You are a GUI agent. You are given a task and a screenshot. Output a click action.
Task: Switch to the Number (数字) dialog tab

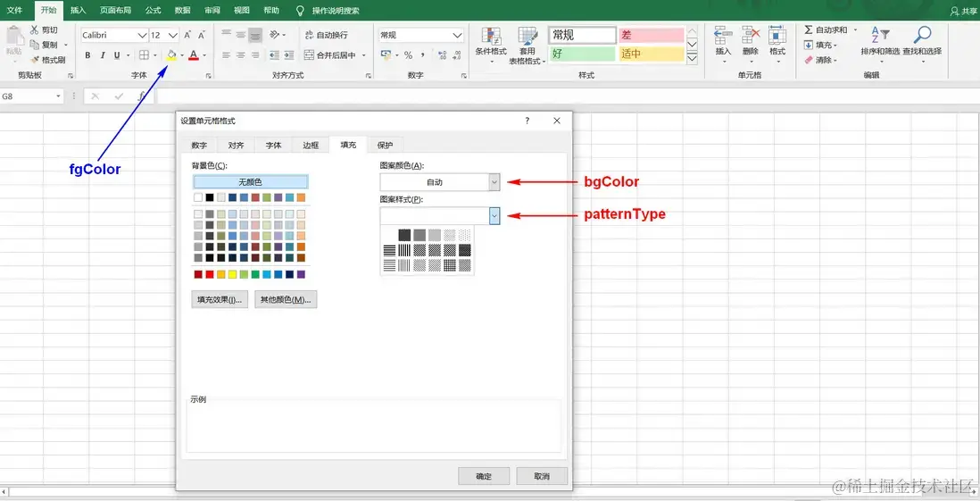(x=199, y=145)
